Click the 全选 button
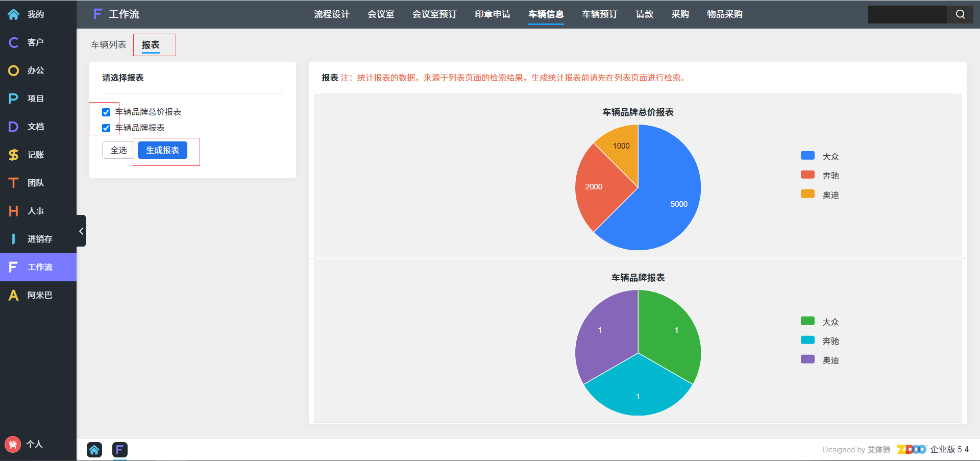The width and height of the screenshot is (980, 461). coord(118,150)
